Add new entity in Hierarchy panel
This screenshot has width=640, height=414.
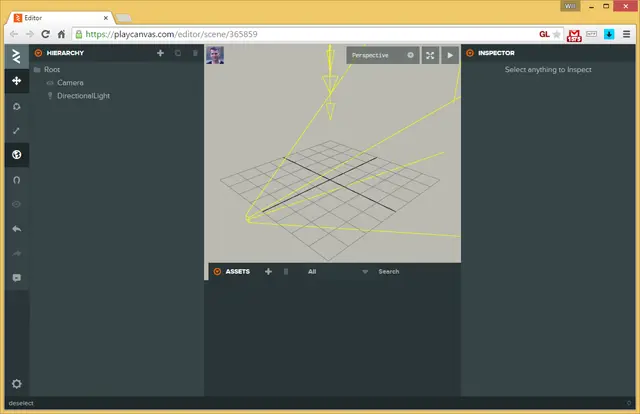click(x=160, y=53)
